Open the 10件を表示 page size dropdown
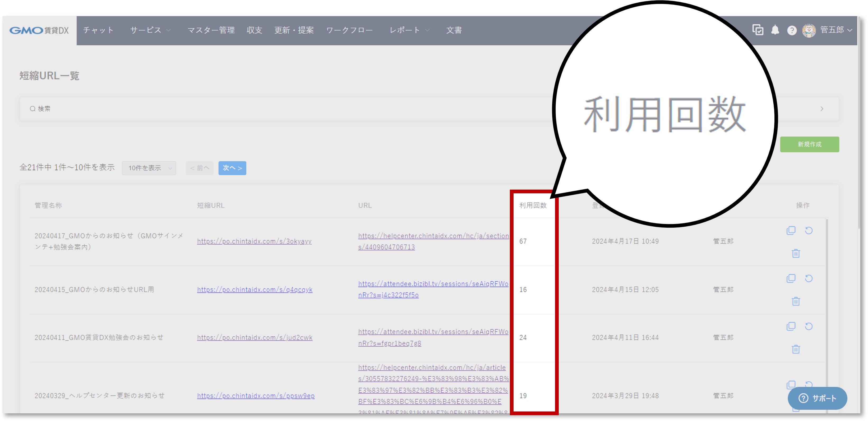 pos(149,168)
